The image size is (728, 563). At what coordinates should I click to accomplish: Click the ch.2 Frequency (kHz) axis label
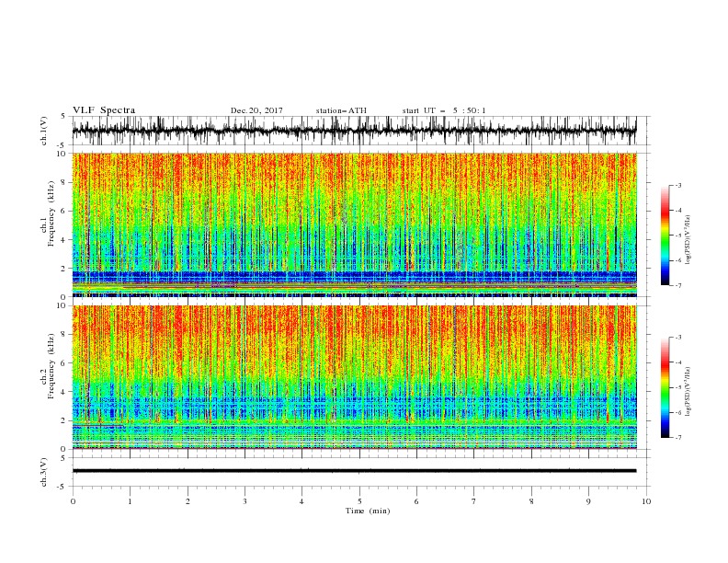[48, 366]
